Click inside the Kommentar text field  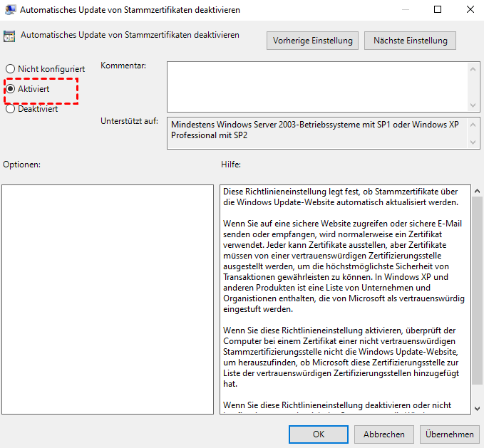click(317, 87)
